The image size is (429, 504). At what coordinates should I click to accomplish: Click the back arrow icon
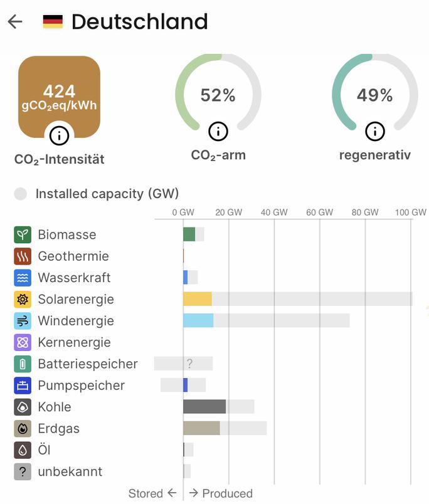(15, 21)
